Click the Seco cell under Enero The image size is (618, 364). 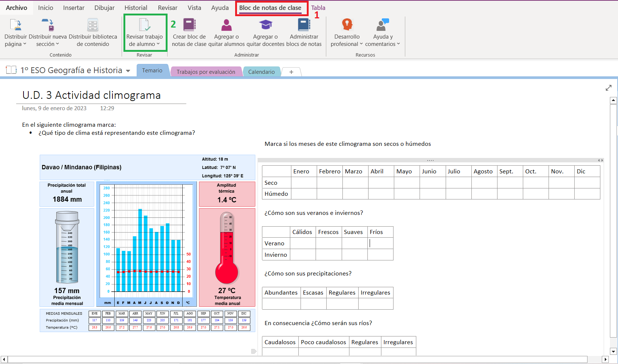tap(303, 183)
